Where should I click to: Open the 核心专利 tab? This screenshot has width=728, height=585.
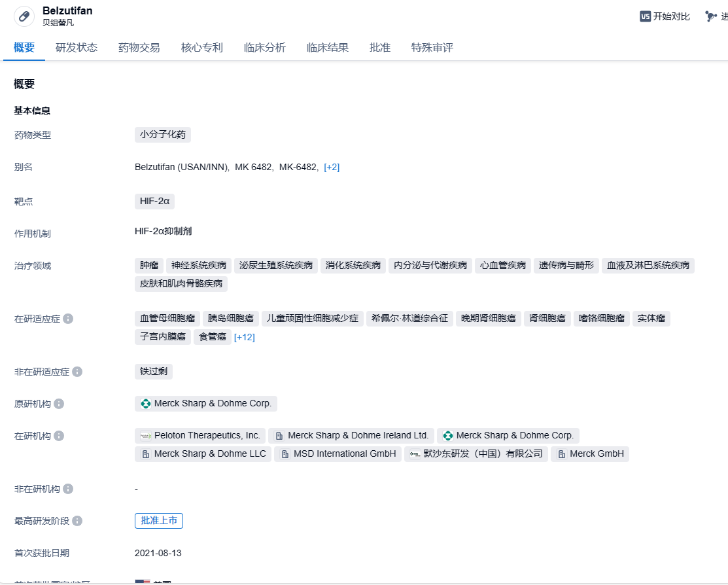coord(202,47)
